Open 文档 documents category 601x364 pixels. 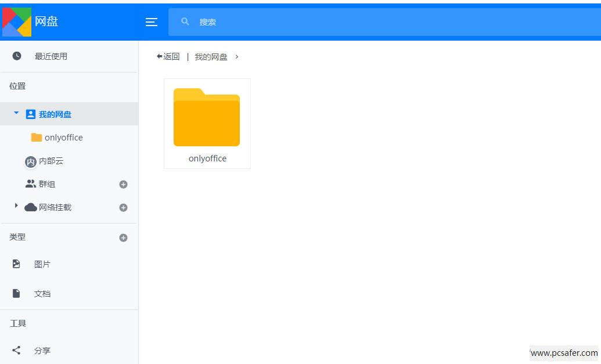(x=42, y=294)
